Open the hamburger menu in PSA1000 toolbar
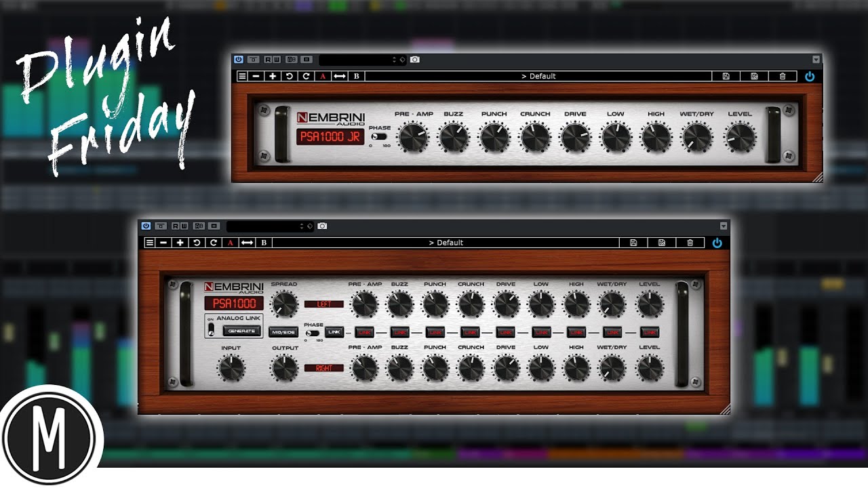This screenshot has height=488, width=868. pyautogui.click(x=150, y=243)
